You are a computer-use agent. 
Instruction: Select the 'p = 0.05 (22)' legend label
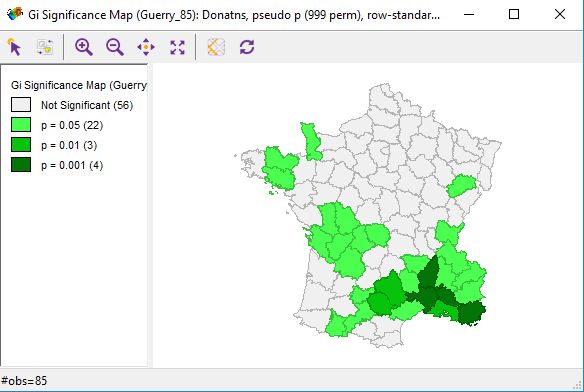point(72,126)
